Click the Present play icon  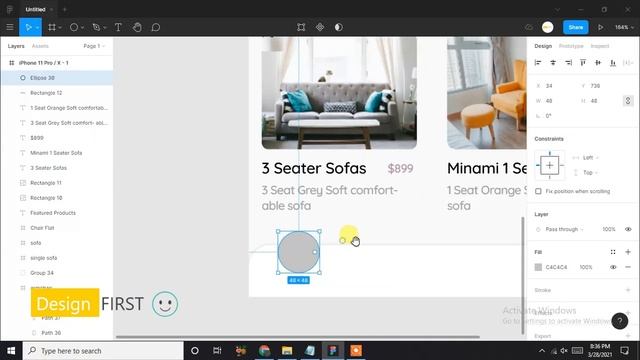point(600,27)
